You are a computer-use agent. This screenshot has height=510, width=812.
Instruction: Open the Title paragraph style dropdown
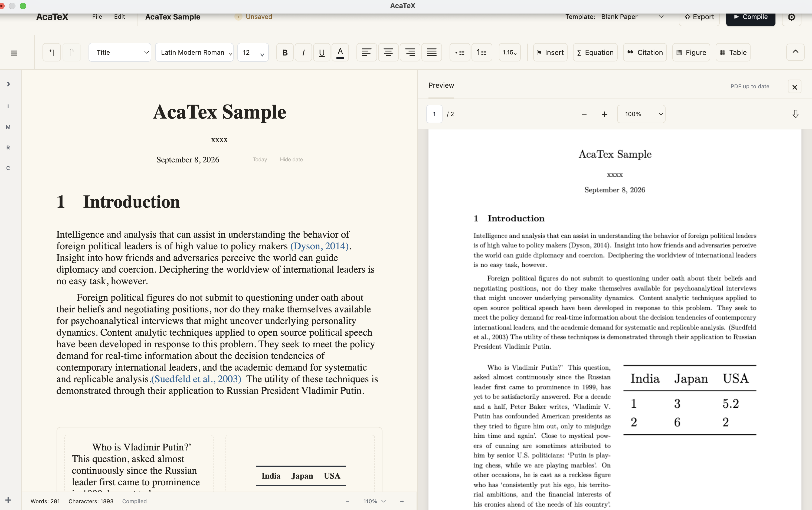120,52
